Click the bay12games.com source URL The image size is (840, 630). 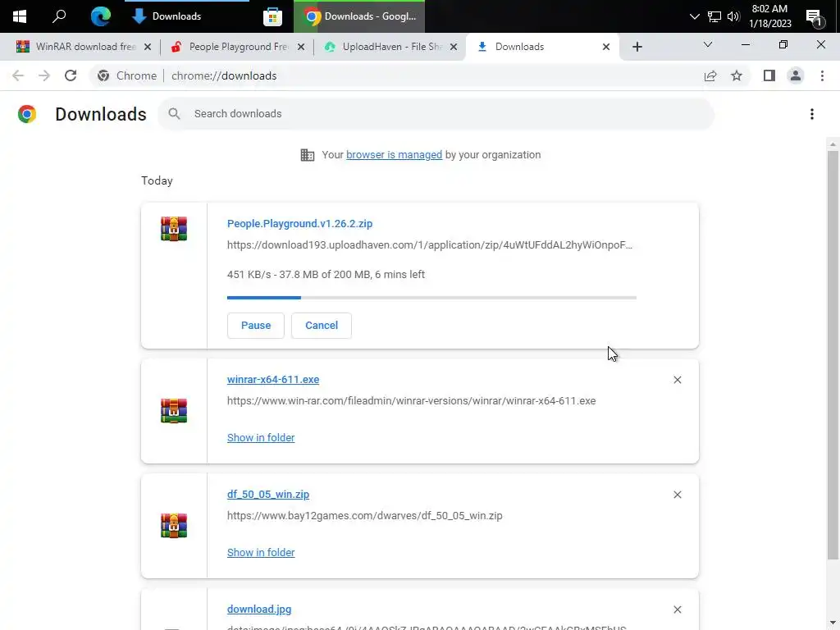(x=365, y=516)
